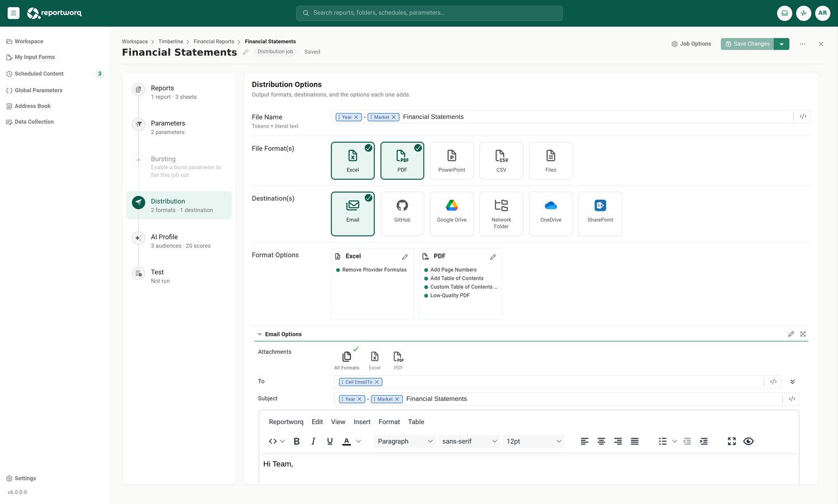Align text right in email body

(618, 441)
